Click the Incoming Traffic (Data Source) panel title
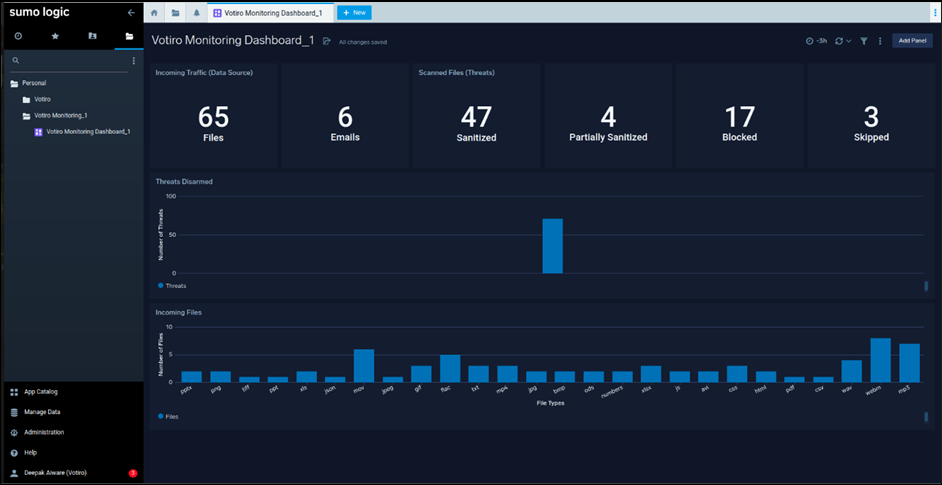Screen dimensions: 942x485 click(x=204, y=73)
